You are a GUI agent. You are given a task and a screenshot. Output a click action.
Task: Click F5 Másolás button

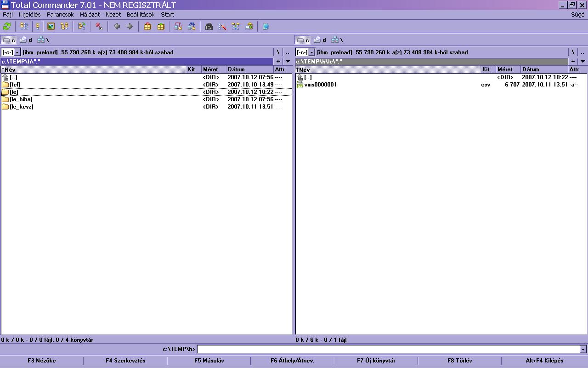click(209, 361)
